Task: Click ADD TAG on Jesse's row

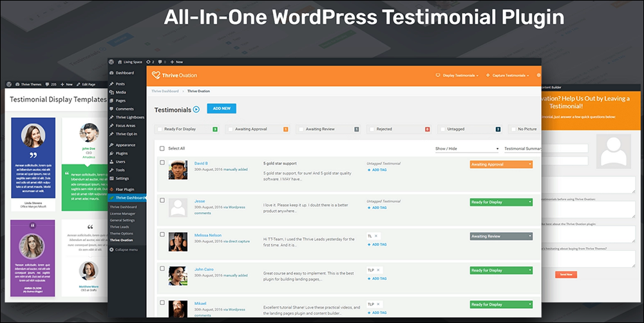Action: point(377,208)
